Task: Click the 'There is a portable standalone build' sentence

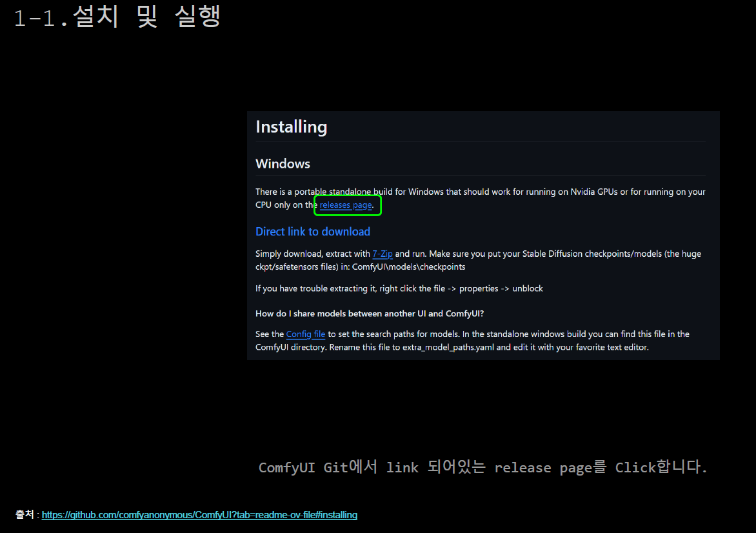Action: 480,198
